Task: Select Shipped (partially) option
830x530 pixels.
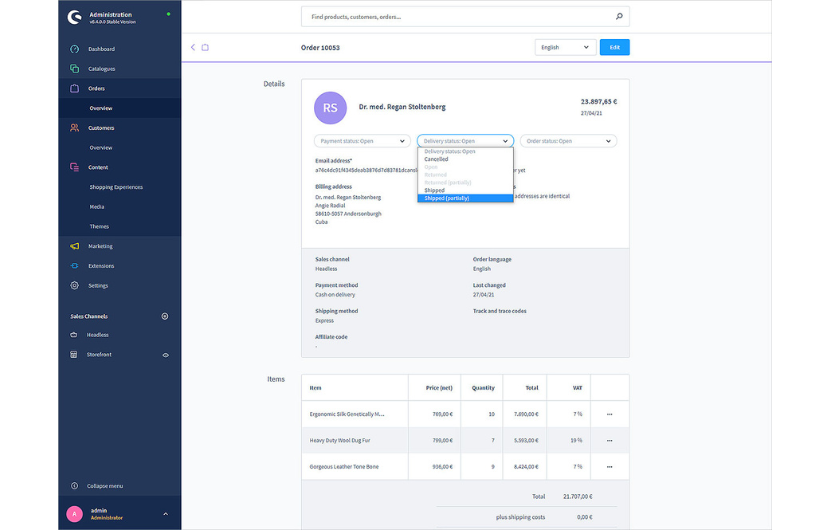Action: [x=465, y=198]
